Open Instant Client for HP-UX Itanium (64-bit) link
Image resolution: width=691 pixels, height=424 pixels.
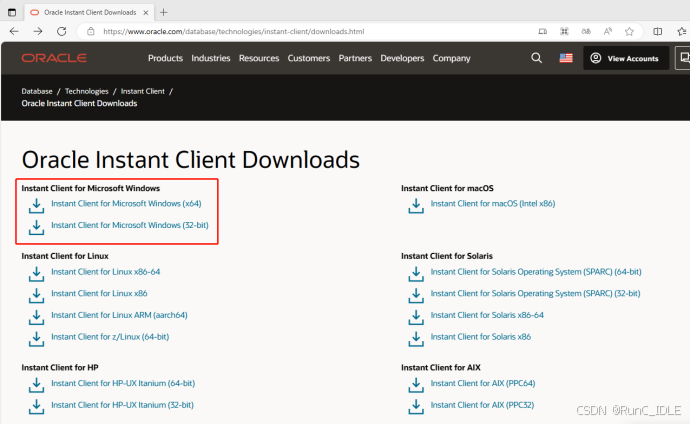pyautogui.click(x=123, y=383)
